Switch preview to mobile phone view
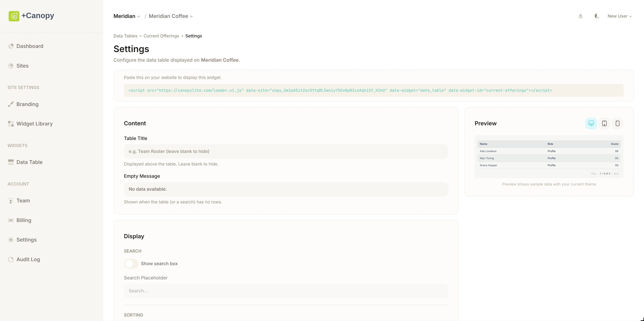644x321 pixels. [617, 123]
